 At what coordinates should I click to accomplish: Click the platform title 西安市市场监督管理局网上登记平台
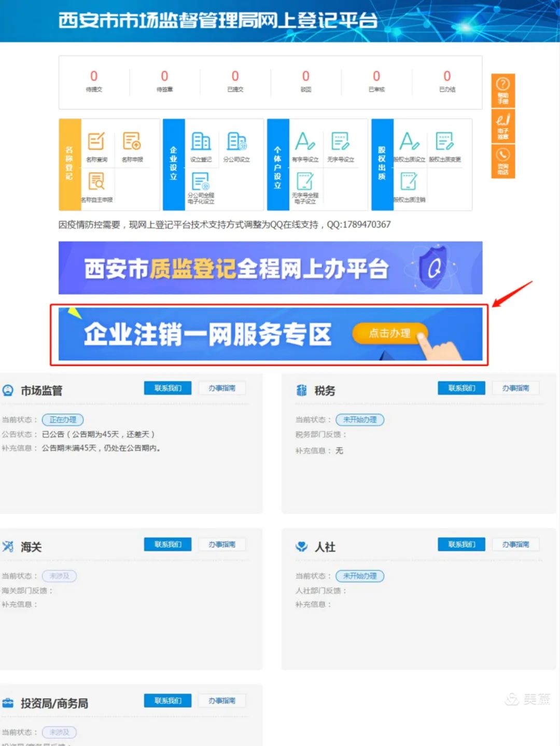click(x=218, y=20)
